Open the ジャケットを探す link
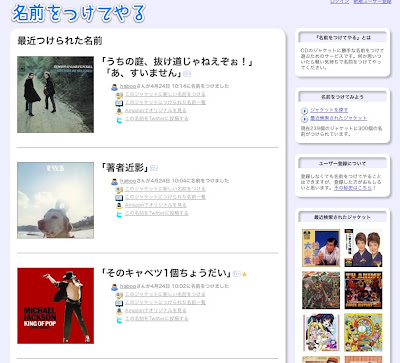The image size is (400, 363). [329, 110]
